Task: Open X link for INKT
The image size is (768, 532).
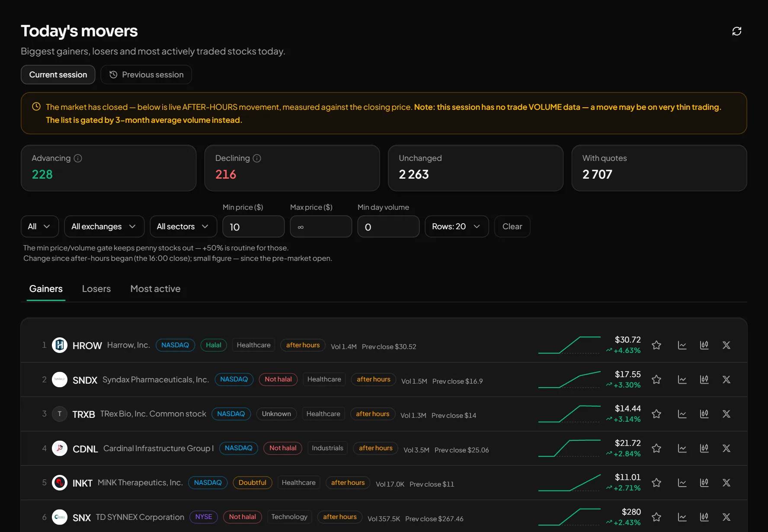Action: click(726, 483)
